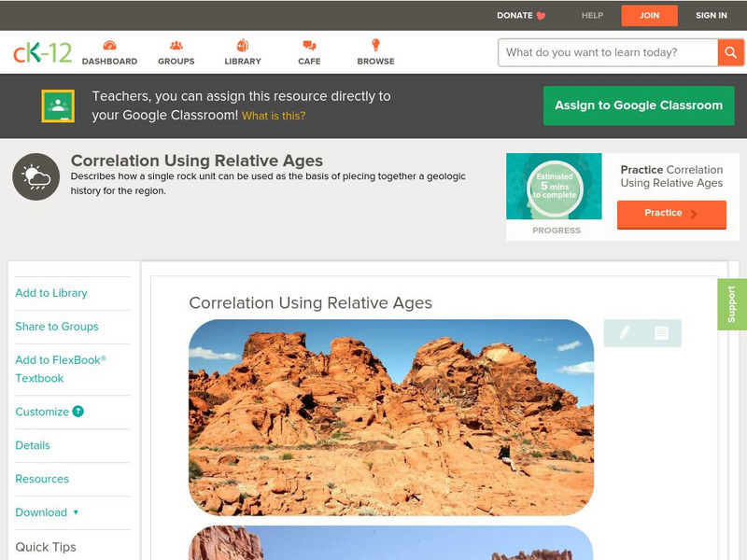
Task: Open the Resources link
Action: coord(42,479)
